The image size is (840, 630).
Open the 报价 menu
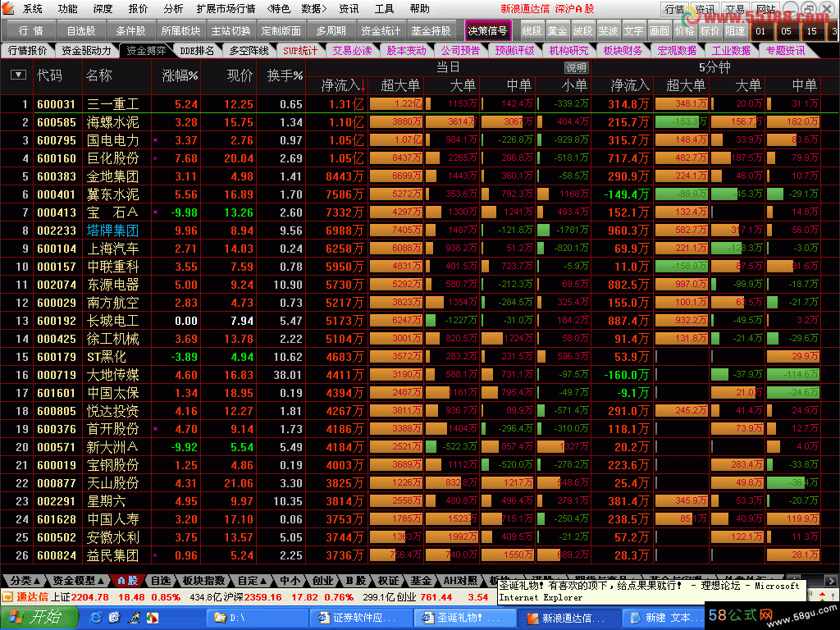point(138,8)
